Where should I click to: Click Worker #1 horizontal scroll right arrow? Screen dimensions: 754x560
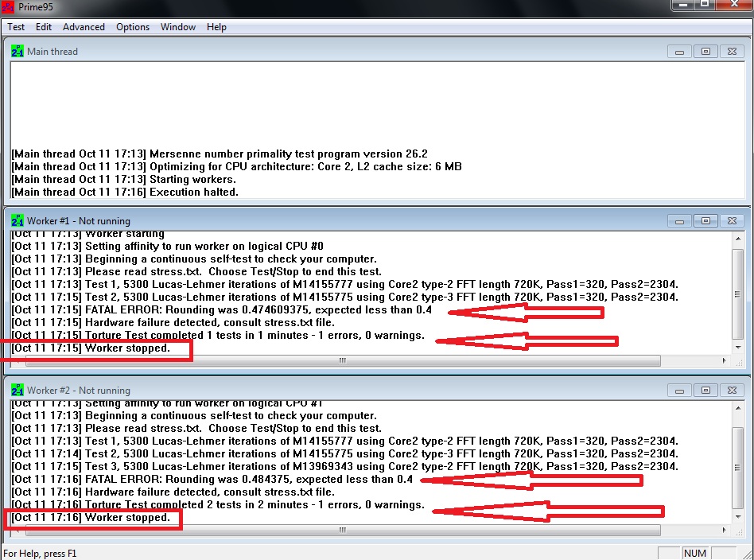725,360
